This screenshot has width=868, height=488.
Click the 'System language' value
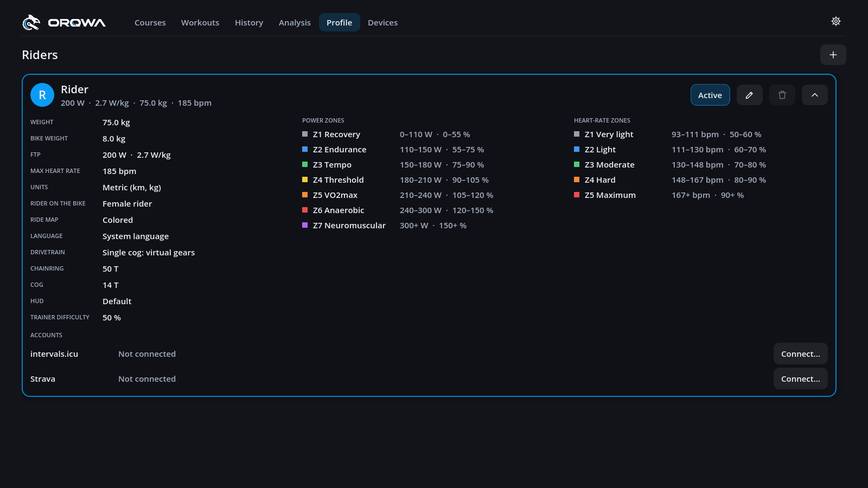(136, 236)
